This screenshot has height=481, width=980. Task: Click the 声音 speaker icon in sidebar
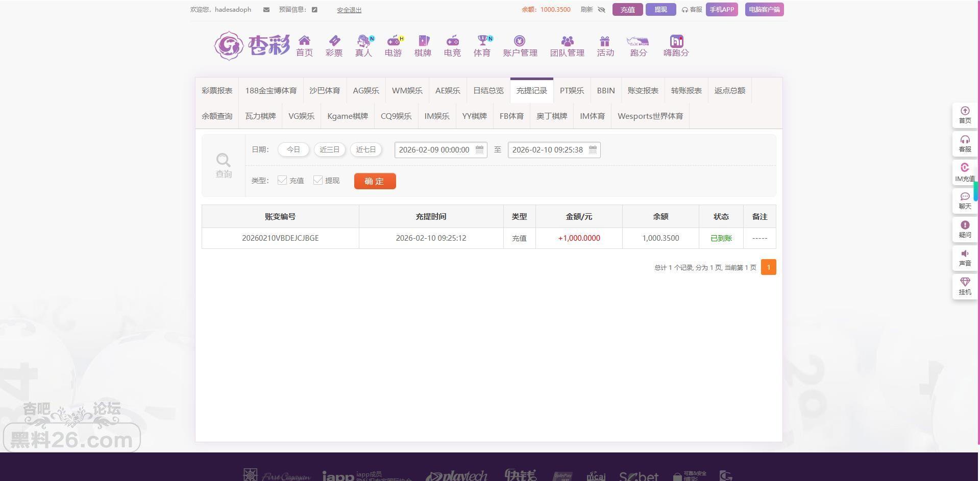point(964,254)
